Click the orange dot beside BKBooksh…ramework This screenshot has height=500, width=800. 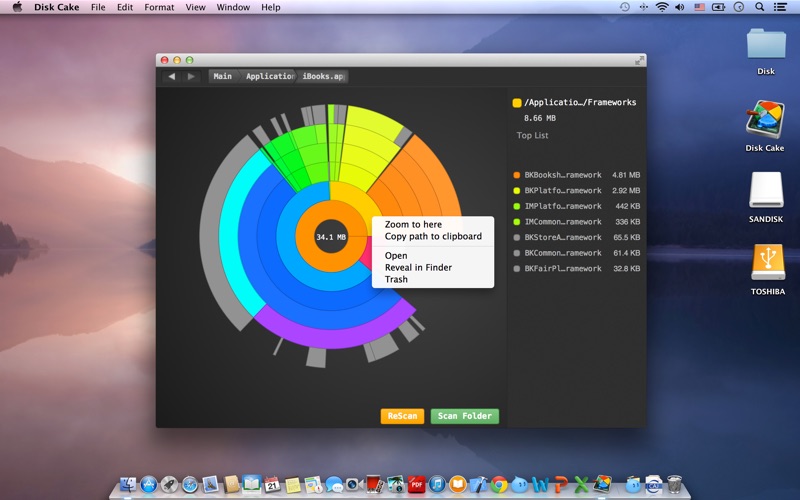coord(516,175)
